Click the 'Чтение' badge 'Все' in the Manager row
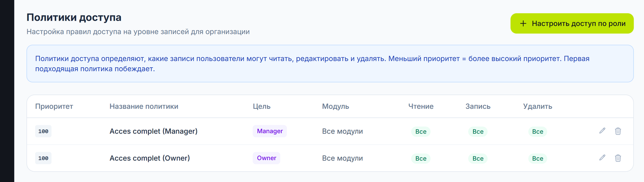Screen dimensions: 644x182 point(421,131)
